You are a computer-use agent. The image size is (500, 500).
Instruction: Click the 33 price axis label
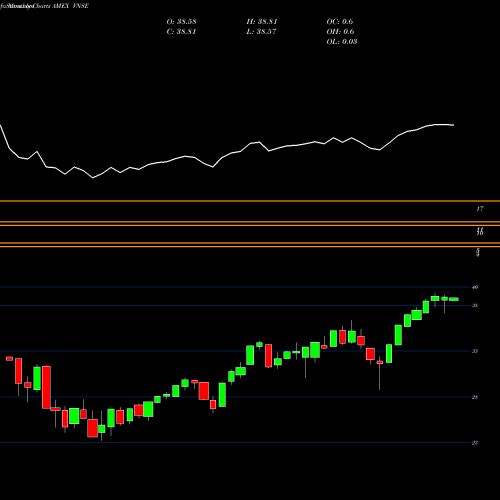[x=475, y=351]
